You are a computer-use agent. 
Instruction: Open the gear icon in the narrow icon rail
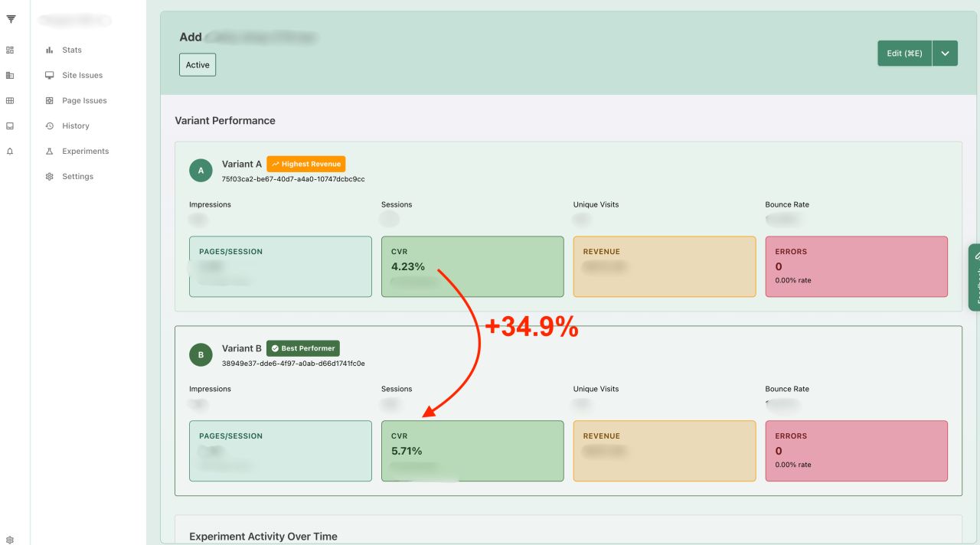pyautogui.click(x=10, y=540)
